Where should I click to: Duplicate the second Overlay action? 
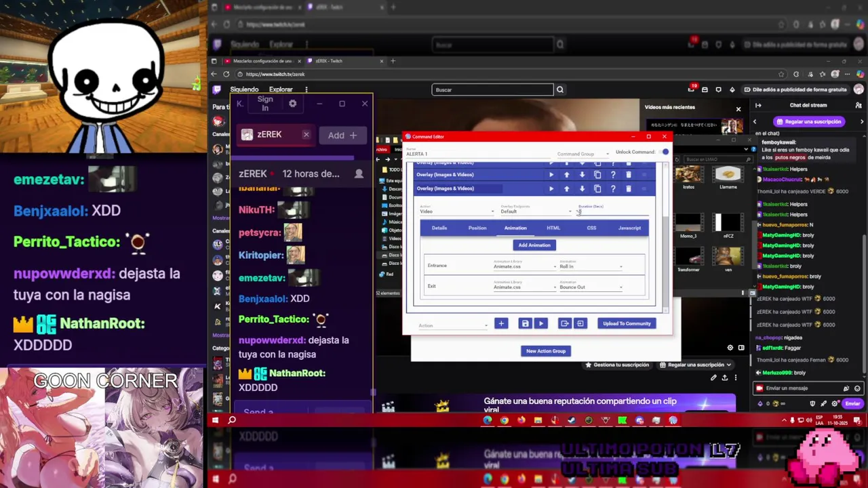[x=597, y=175]
